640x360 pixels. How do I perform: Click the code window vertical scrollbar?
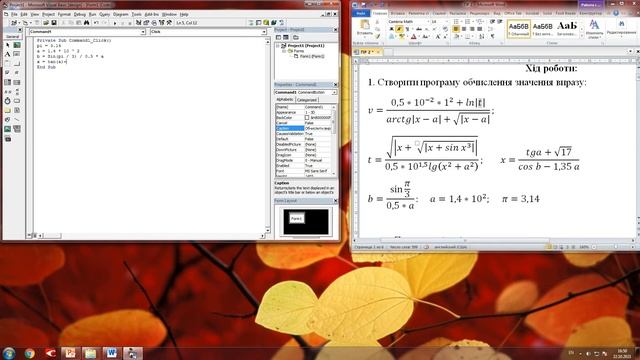(x=268, y=135)
